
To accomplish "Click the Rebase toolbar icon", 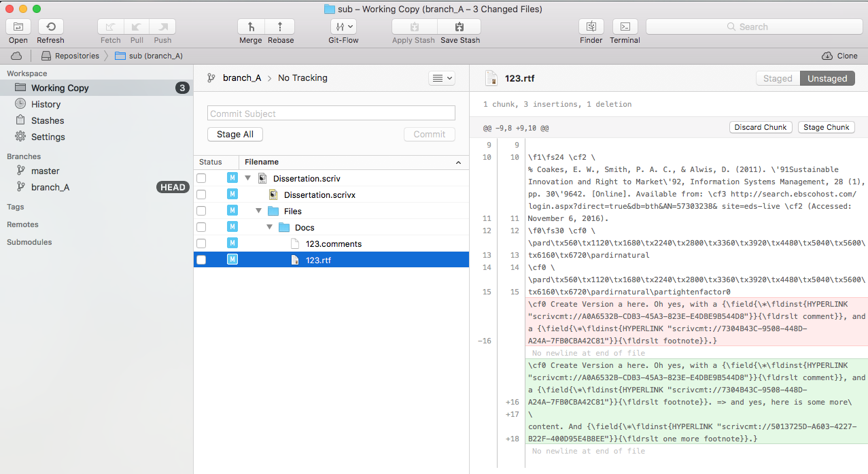I will click(280, 27).
